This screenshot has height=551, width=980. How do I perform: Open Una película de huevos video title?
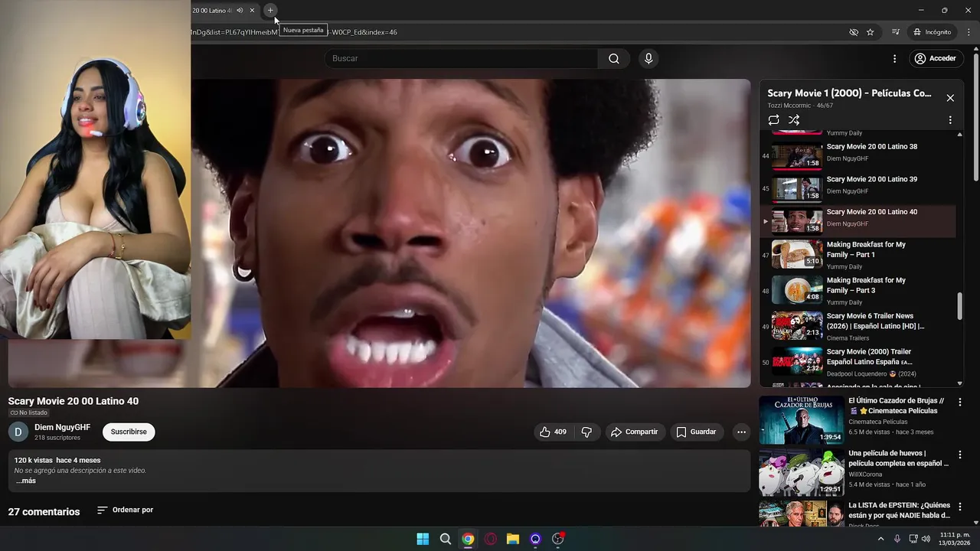click(x=898, y=458)
